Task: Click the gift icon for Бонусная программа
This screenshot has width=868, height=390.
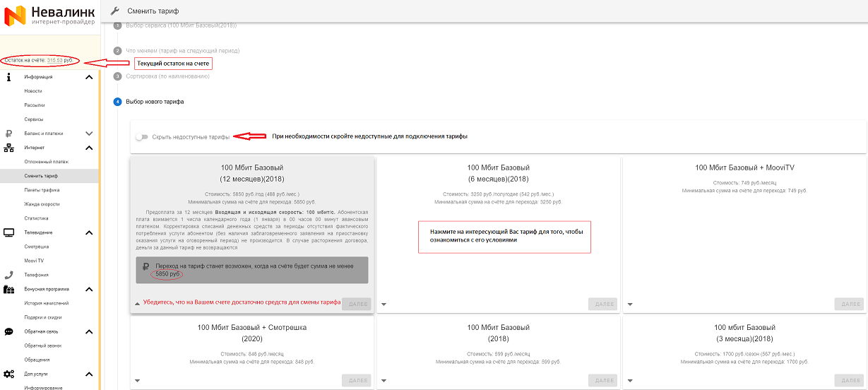Action: (x=9, y=289)
